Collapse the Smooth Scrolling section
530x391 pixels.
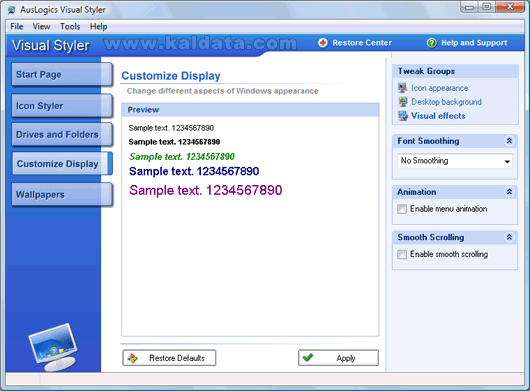tap(509, 237)
